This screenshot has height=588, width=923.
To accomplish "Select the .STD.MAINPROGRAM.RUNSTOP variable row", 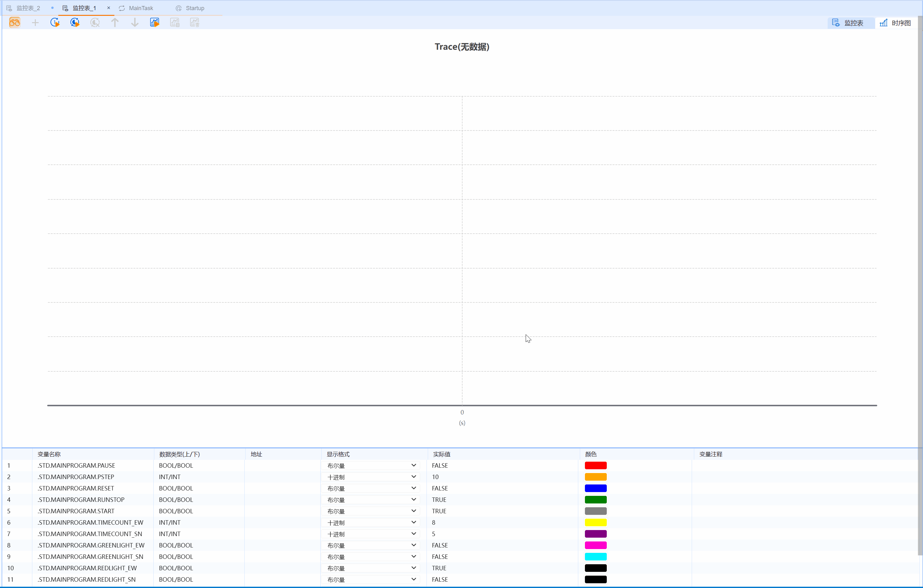I will (81, 500).
